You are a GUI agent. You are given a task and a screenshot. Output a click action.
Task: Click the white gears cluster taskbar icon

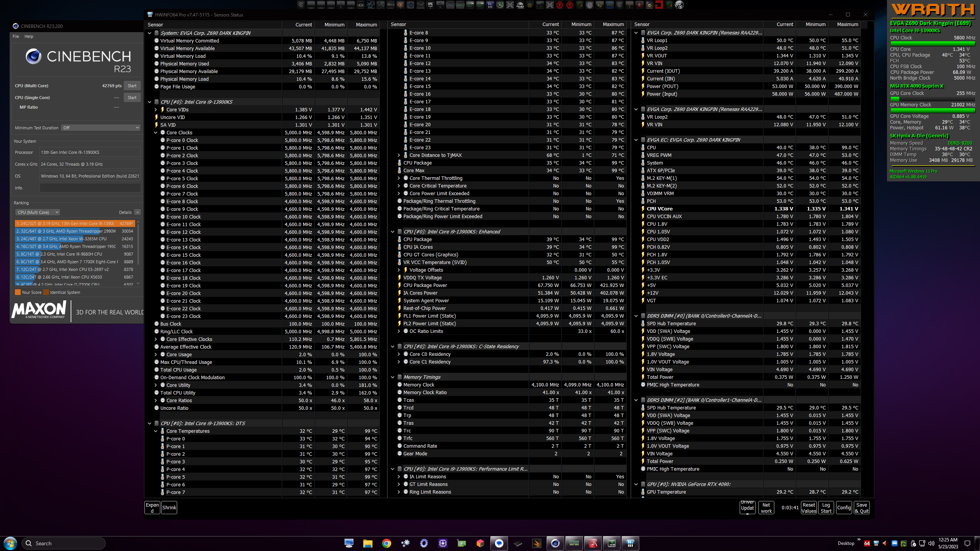click(405, 543)
